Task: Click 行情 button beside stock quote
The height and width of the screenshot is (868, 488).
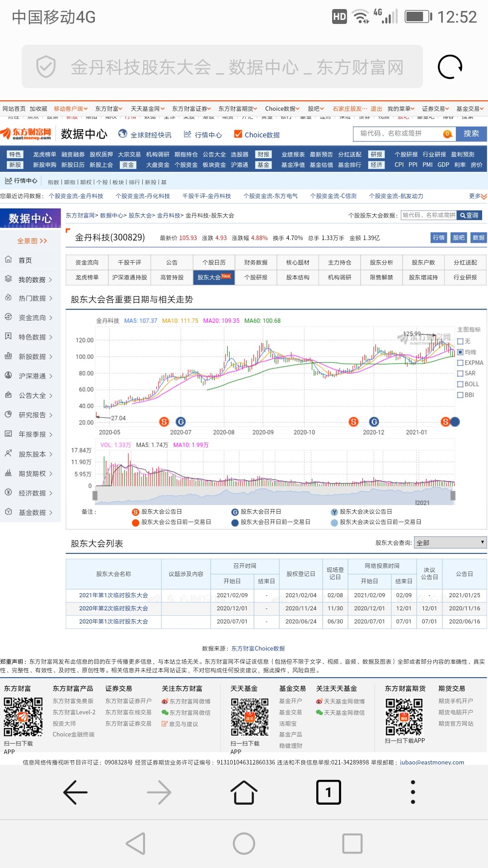Action: [x=439, y=237]
